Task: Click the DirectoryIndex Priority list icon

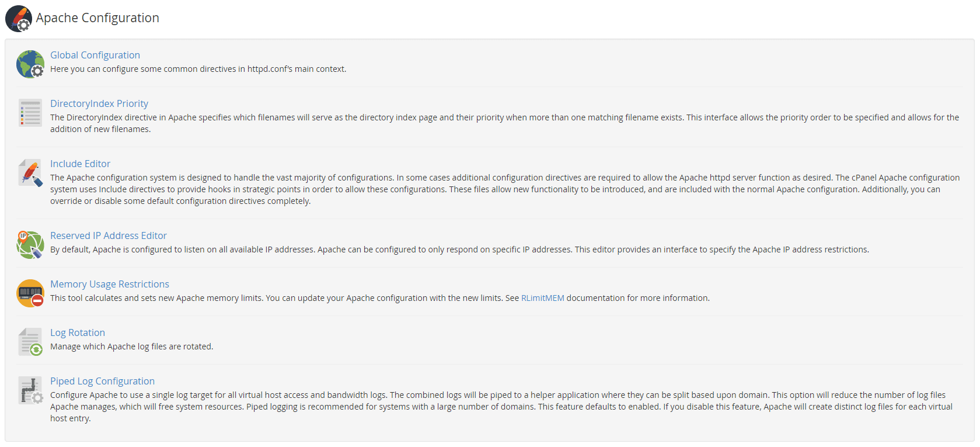Action: (30, 113)
